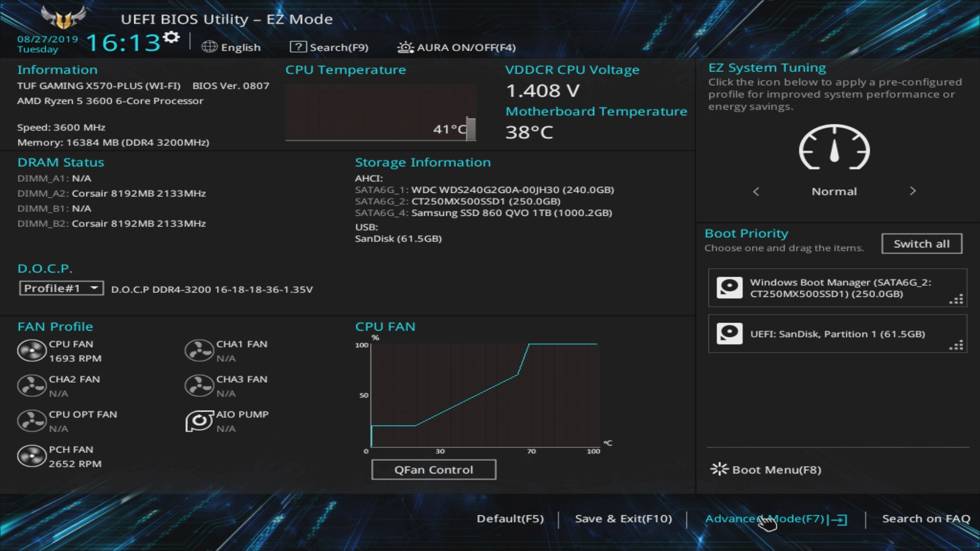
Task: Click the English language selector
Action: pyautogui.click(x=231, y=47)
